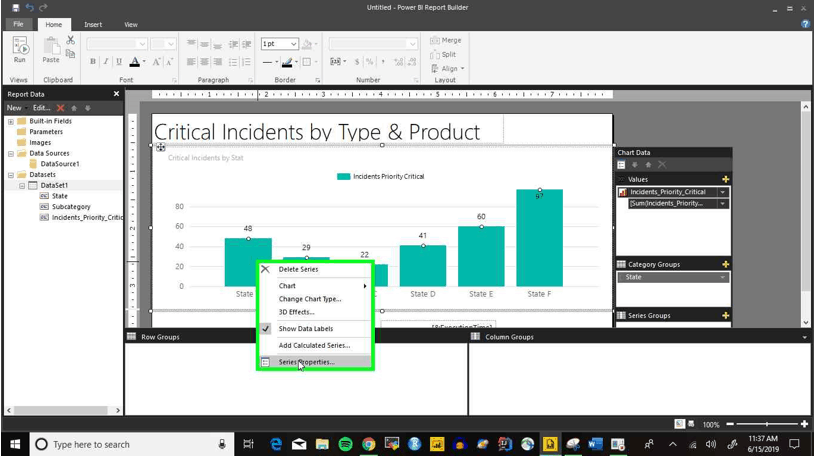The image size is (816, 458).
Task: Open Incidents_Priority_Critical value dropdown arrow
Action: coord(722,192)
